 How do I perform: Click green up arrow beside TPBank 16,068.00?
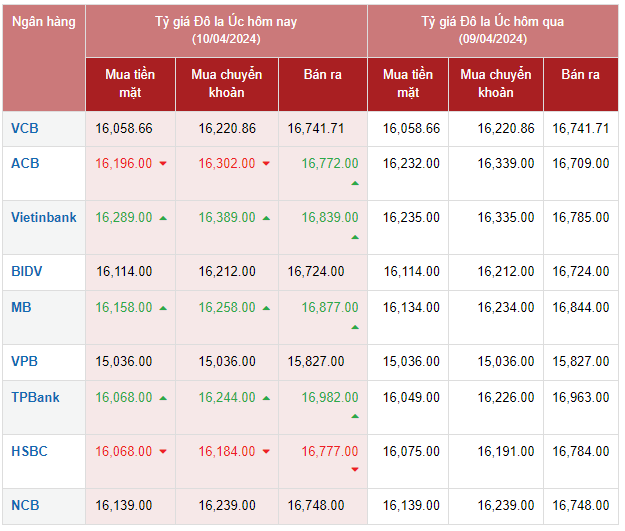tap(163, 398)
